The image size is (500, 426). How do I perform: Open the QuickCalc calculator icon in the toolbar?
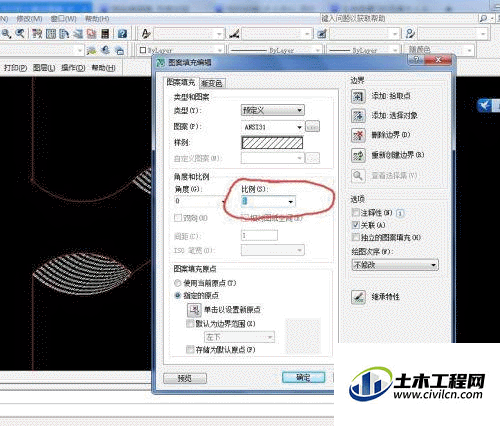(105, 33)
